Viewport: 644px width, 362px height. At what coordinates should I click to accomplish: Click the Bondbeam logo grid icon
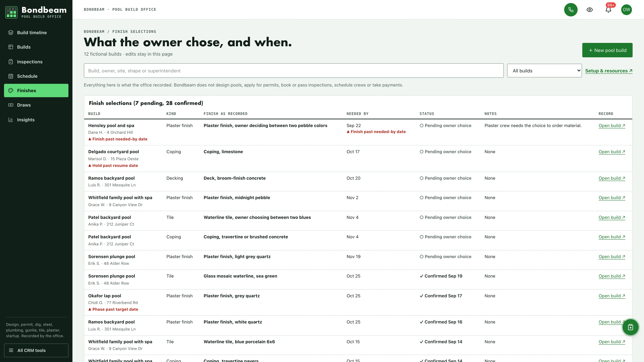pyautogui.click(x=12, y=12)
